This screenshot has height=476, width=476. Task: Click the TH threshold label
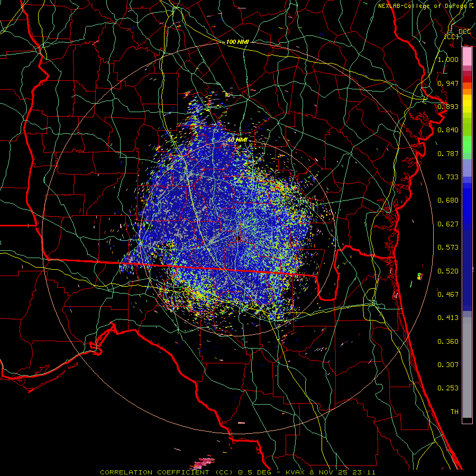click(454, 412)
